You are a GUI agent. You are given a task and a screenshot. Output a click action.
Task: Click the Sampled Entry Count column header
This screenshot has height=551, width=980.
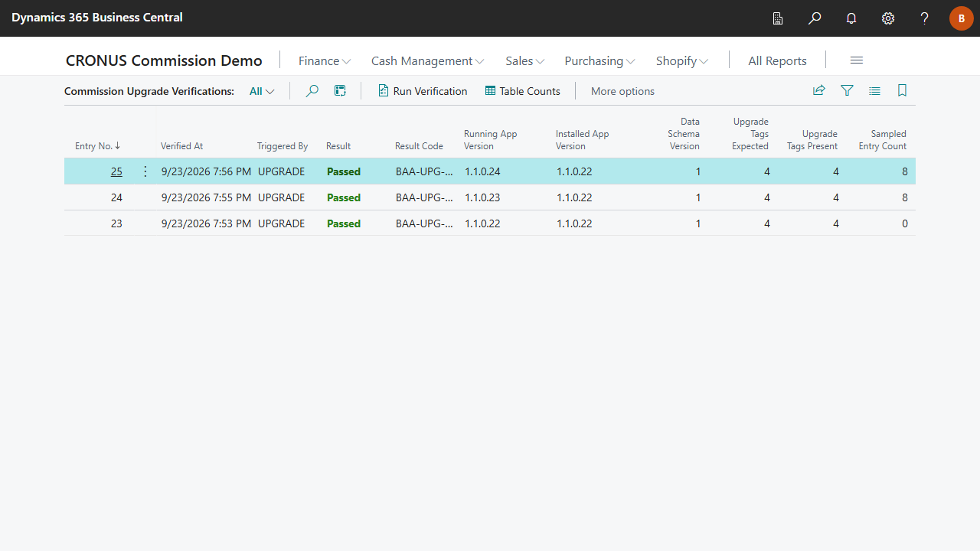883,140
